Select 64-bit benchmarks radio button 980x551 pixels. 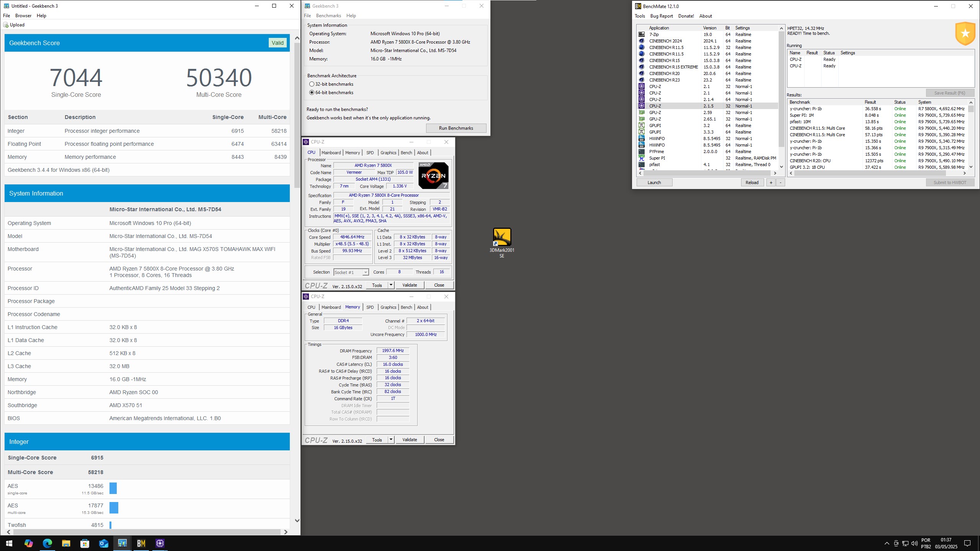(312, 93)
